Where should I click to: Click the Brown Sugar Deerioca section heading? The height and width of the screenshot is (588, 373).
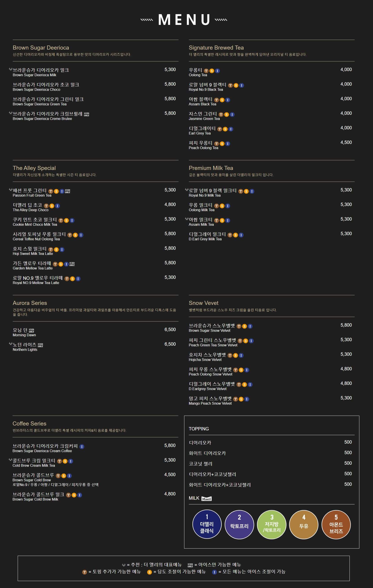click(41, 48)
